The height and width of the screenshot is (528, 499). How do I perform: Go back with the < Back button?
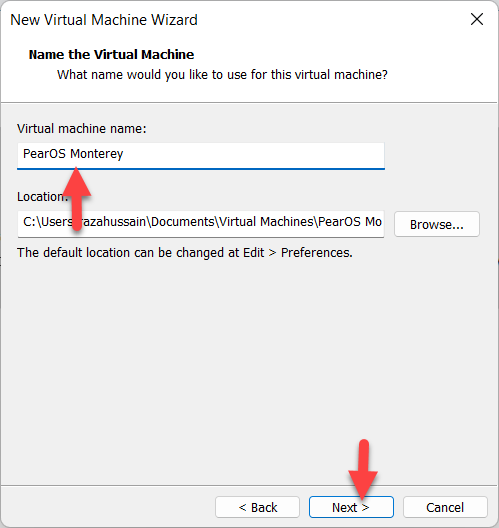(258, 507)
